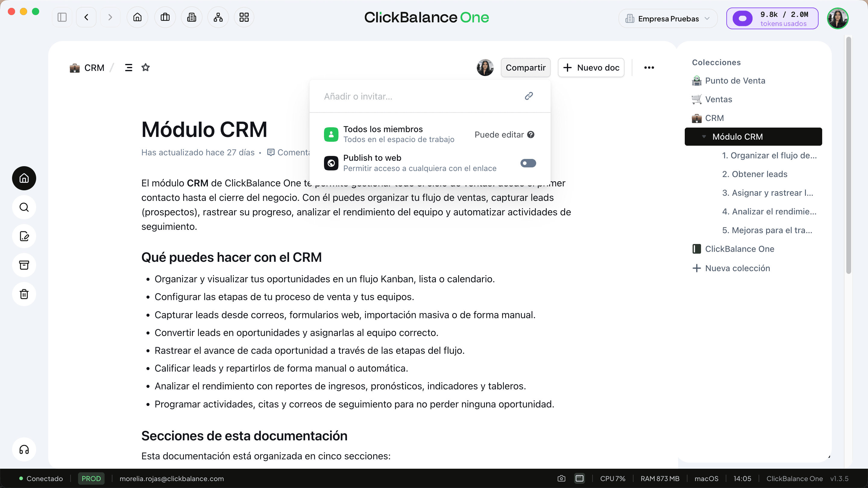This screenshot has height=488, width=868.
Task: Click the RAM 873 MB status entry
Action: point(660,479)
